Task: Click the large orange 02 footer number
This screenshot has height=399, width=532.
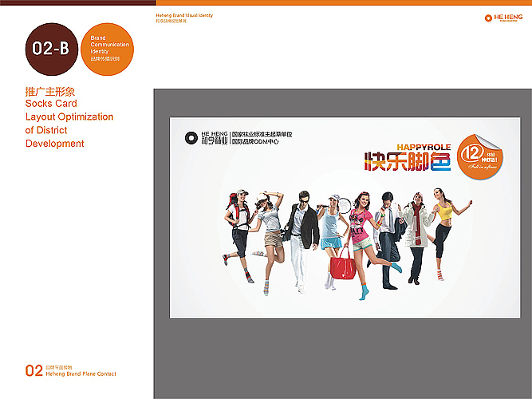Action: (34, 370)
